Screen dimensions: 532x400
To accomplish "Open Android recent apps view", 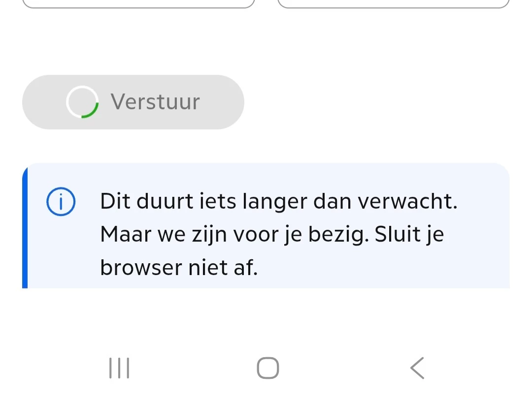I will (119, 368).
